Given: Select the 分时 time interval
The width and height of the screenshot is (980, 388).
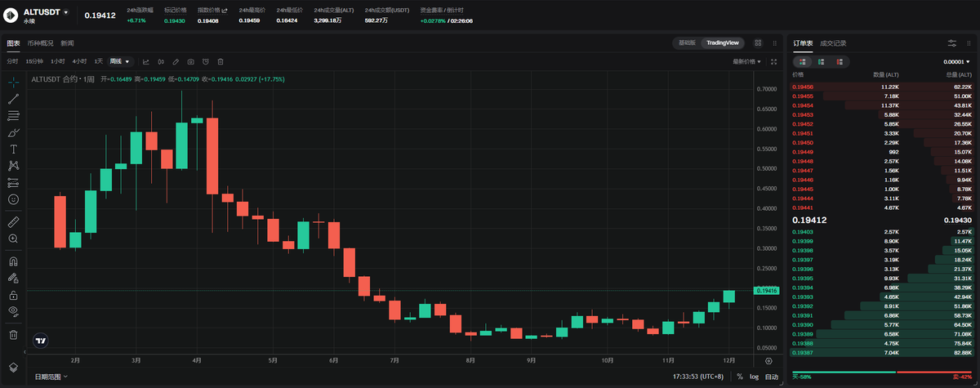Looking at the screenshot, I should 12,61.
